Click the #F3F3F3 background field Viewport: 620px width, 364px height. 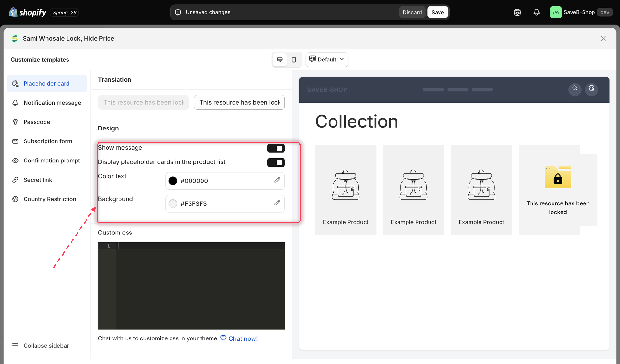[x=225, y=203]
